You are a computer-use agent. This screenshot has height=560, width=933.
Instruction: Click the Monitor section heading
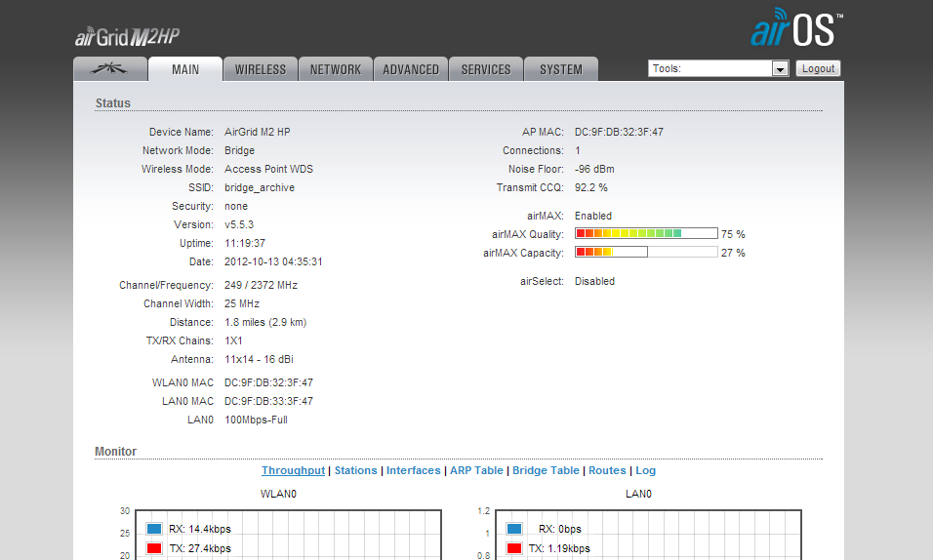(x=115, y=451)
